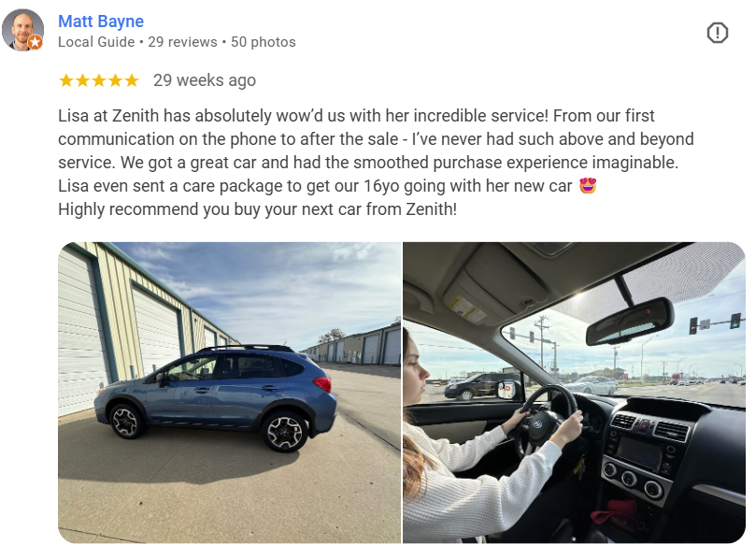Open the Matt Bayne reviewer name link

tap(101, 21)
